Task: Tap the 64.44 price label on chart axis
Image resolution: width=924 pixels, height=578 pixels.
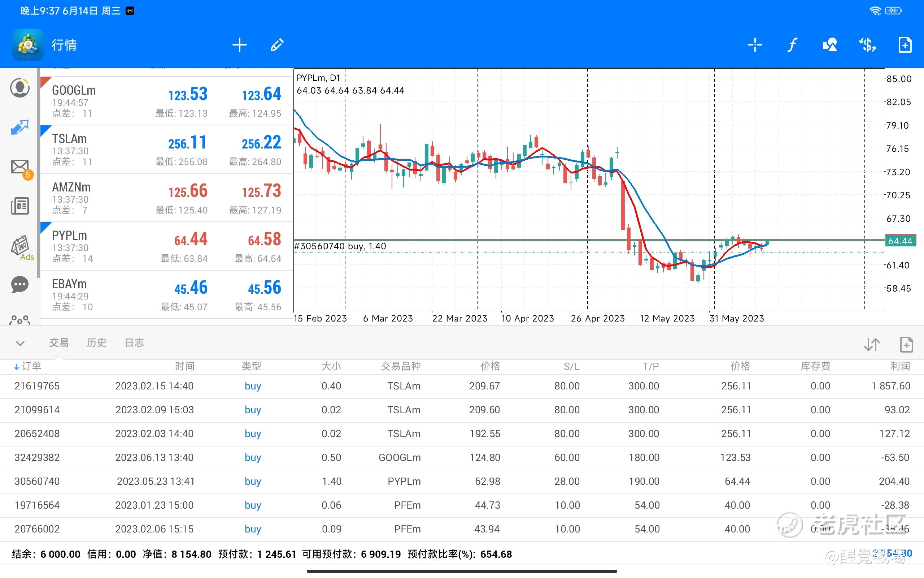Action: pos(900,241)
